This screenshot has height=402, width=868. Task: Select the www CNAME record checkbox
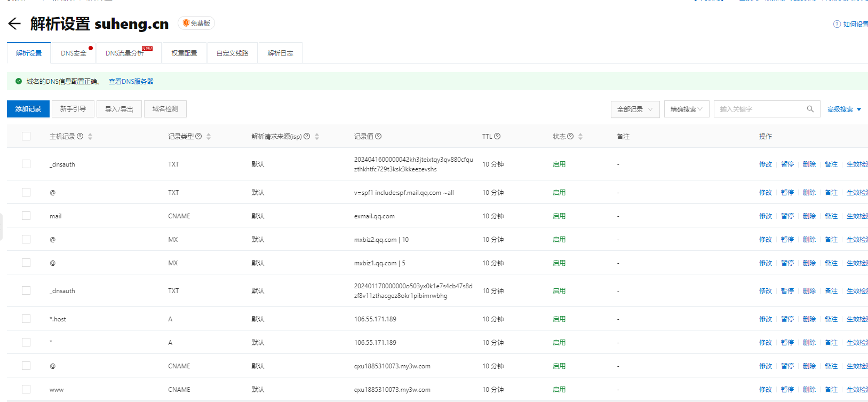[x=26, y=389]
